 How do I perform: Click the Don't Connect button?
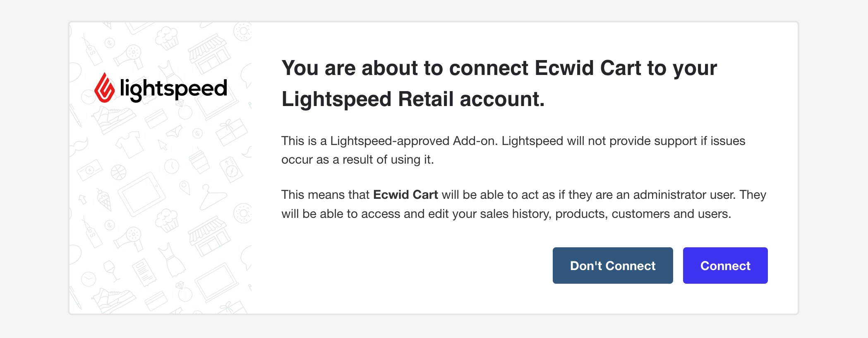click(612, 266)
